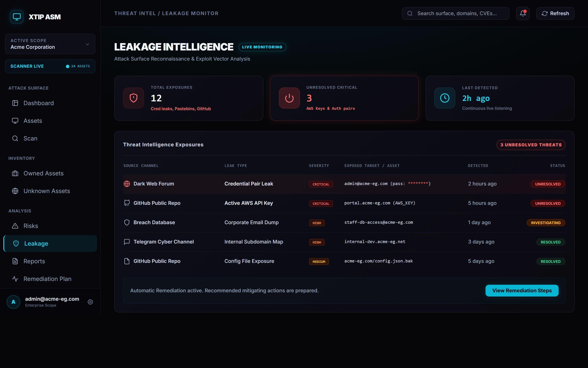Click the Status column header
This screenshot has width=588, height=368.
coord(557,165)
